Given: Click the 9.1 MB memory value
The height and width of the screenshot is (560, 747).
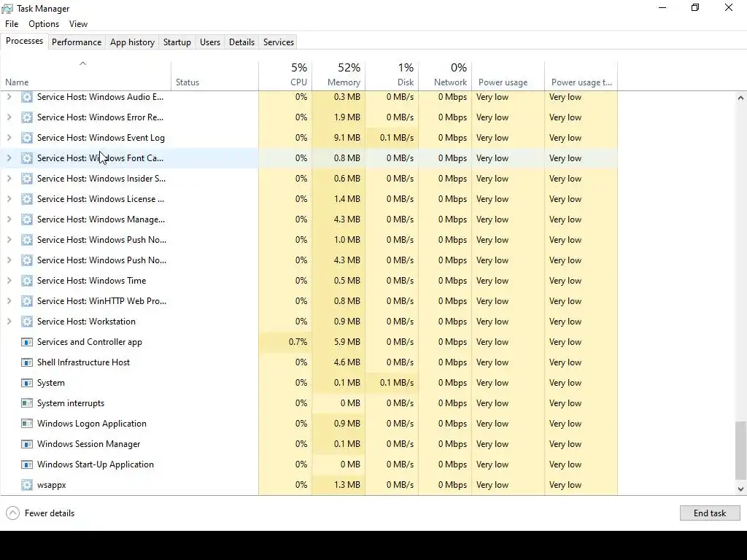Looking at the screenshot, I should [347, 138].
